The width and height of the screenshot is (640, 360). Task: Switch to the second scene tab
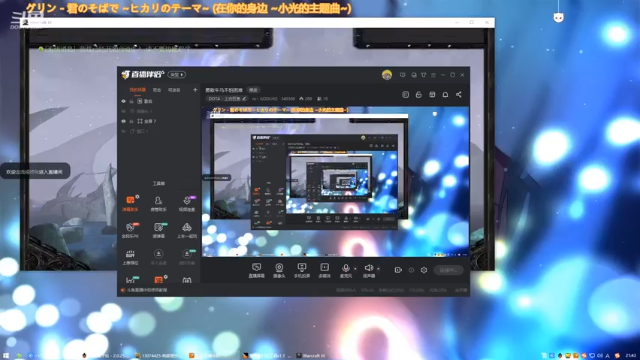point(157,90)
